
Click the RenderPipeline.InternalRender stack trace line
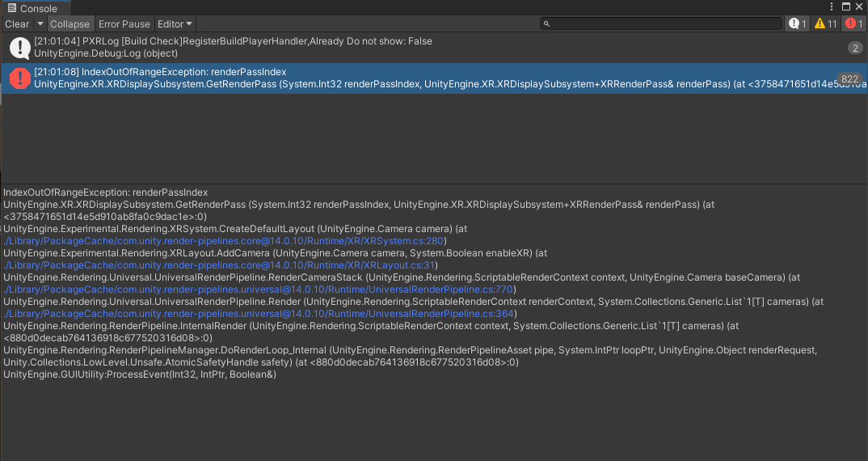371,332
